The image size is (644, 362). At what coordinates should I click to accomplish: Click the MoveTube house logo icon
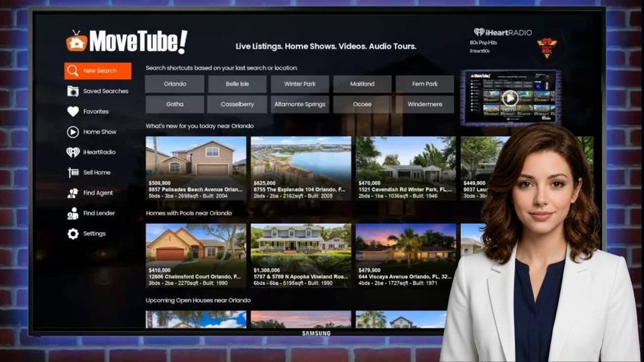[x=76, y=42]
